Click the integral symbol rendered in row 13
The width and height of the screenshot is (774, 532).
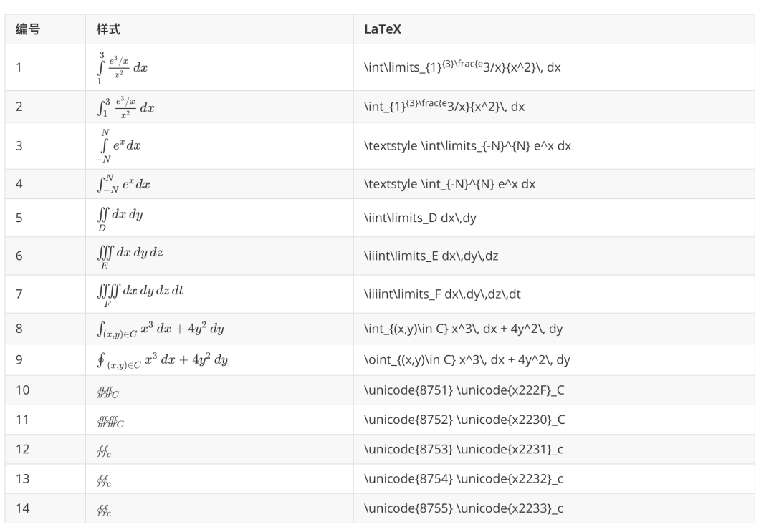pos(104,480)
